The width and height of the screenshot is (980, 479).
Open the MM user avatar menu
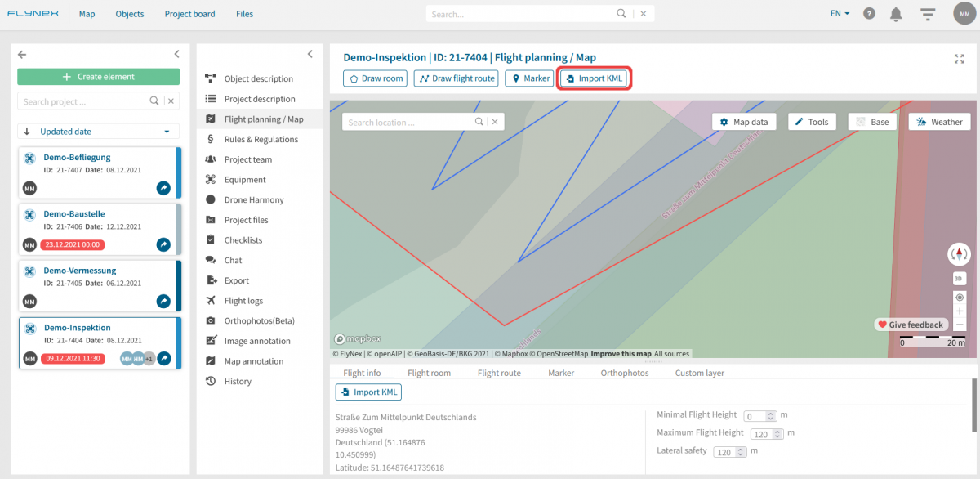click(964, 14)
